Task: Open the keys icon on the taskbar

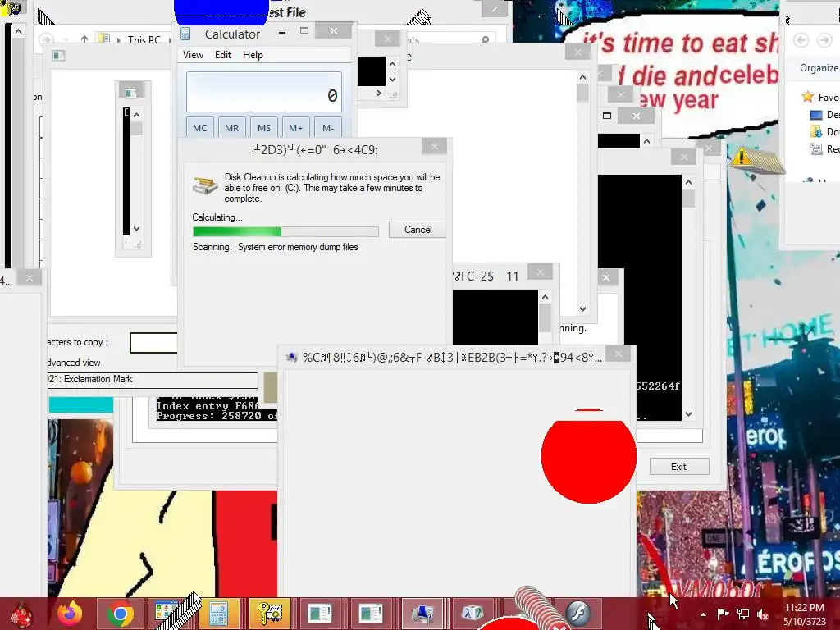Action: [269, 614]
